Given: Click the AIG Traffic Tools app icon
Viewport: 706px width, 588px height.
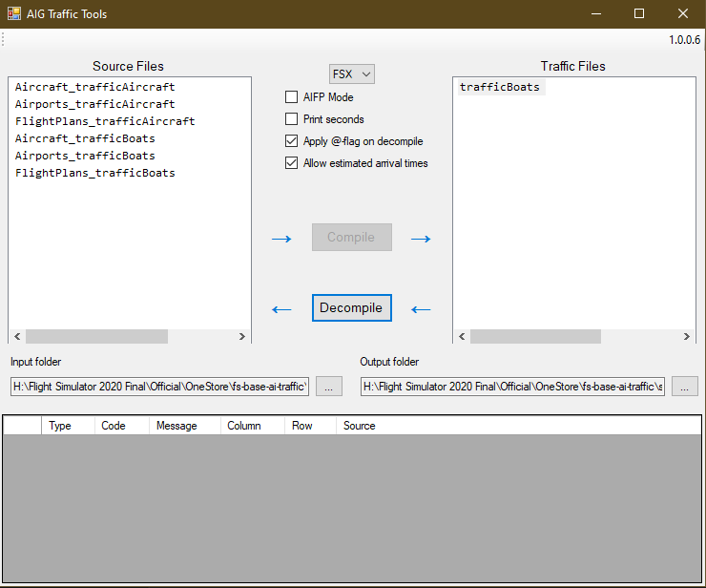Looking at the screenshot, I should (x=14, y=13).
